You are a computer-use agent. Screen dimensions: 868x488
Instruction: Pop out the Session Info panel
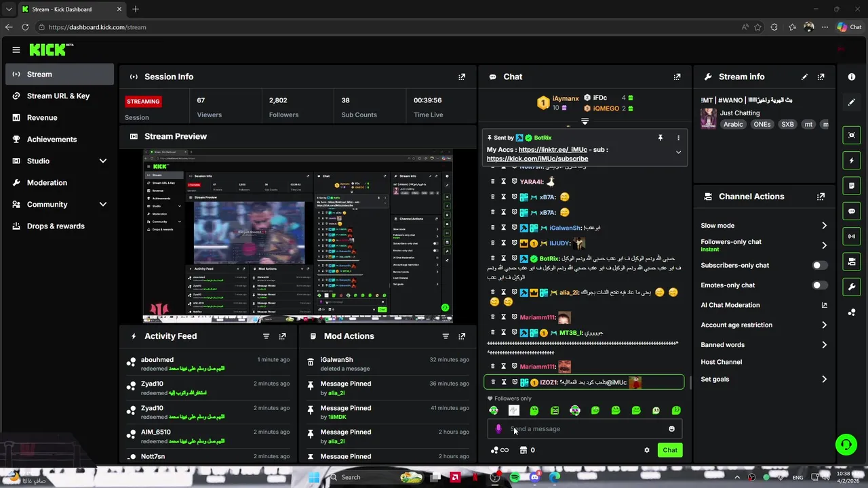click(x=462, y=77)
